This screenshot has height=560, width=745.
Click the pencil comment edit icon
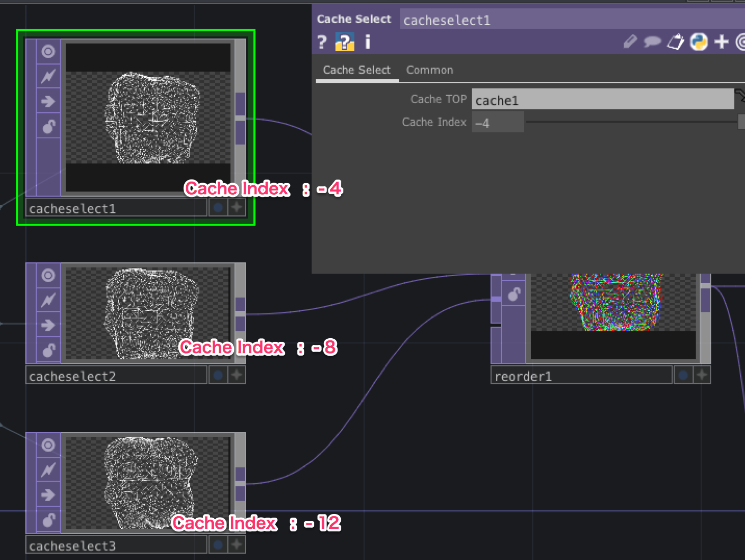coord(630,41)
